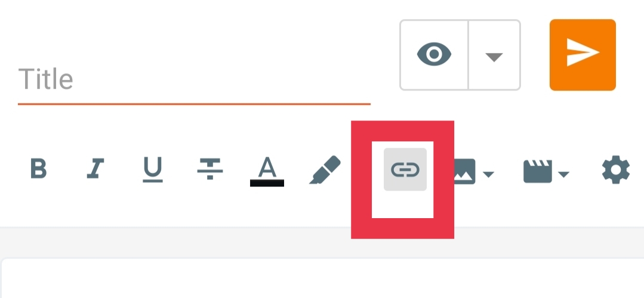
Task: Click into the Title field
Action: pyautogui.click(x=194, y=79)
